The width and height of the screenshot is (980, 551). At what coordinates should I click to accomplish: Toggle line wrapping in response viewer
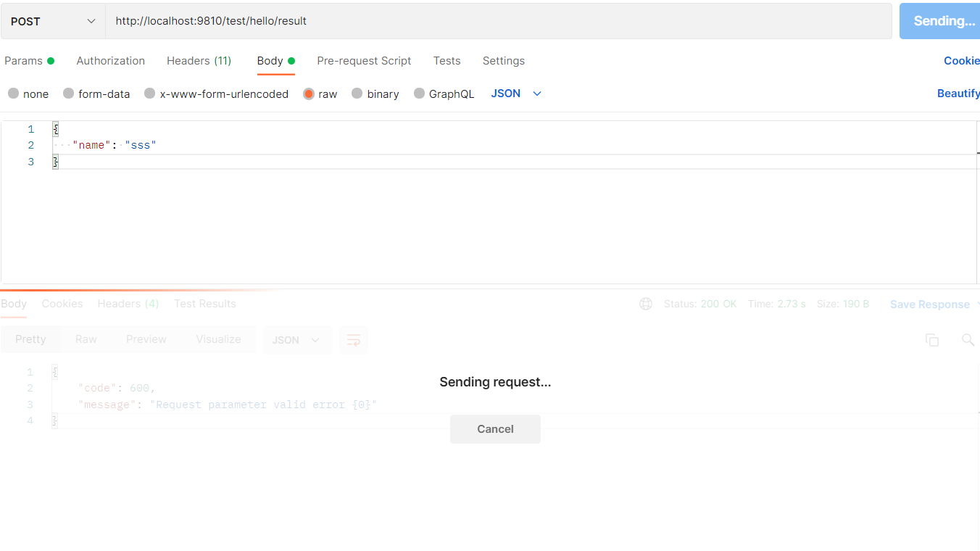353,339
